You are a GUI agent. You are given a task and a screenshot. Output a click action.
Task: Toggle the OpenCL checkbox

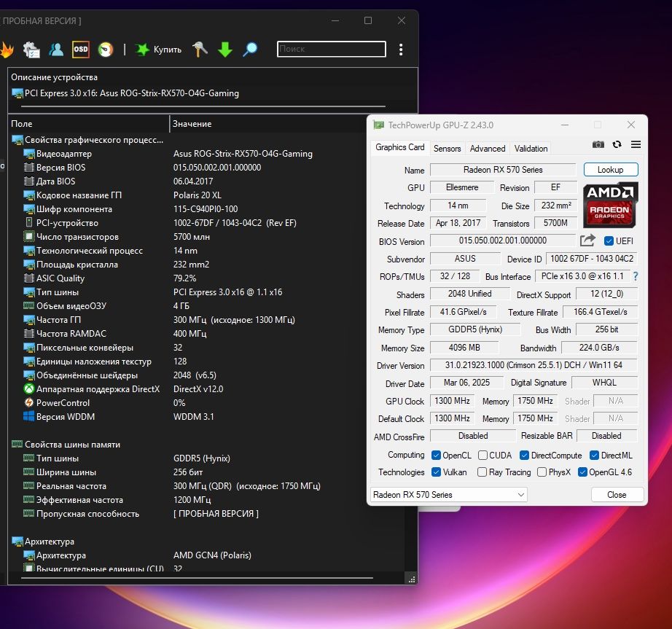click(437, 455)
